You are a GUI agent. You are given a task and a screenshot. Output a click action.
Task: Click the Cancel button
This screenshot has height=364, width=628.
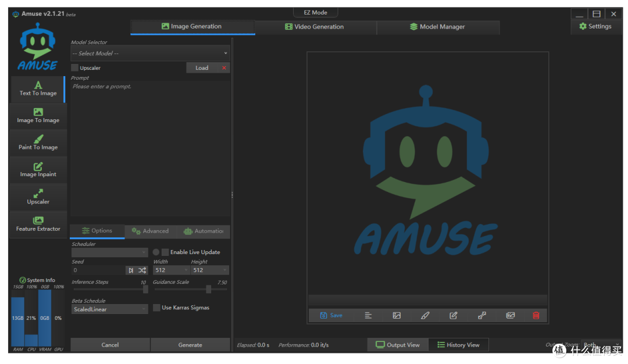click(110, 345)
